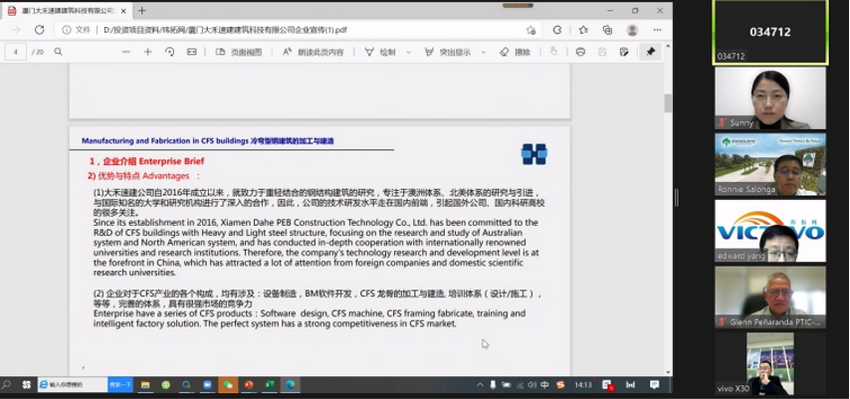Toggle the pin toolbar button

click(x=651, y=52)
